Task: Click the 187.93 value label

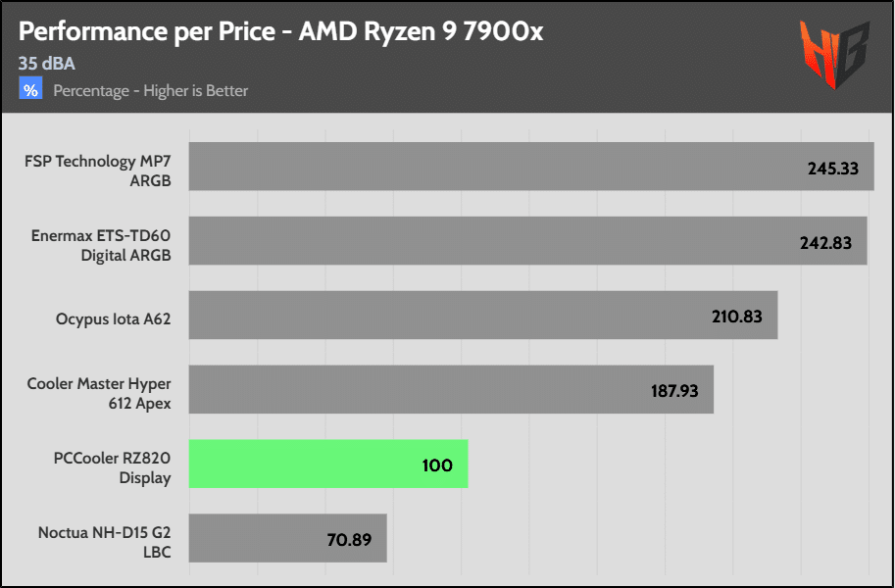Action: pos(674,391)
